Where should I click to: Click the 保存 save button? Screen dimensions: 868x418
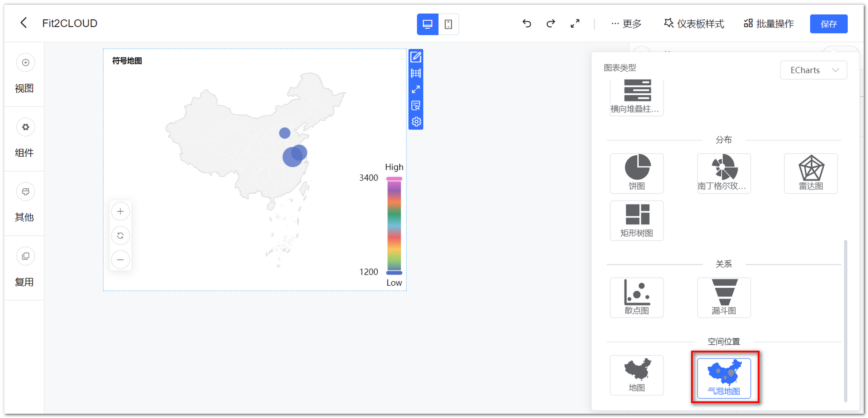coord(829,24)
